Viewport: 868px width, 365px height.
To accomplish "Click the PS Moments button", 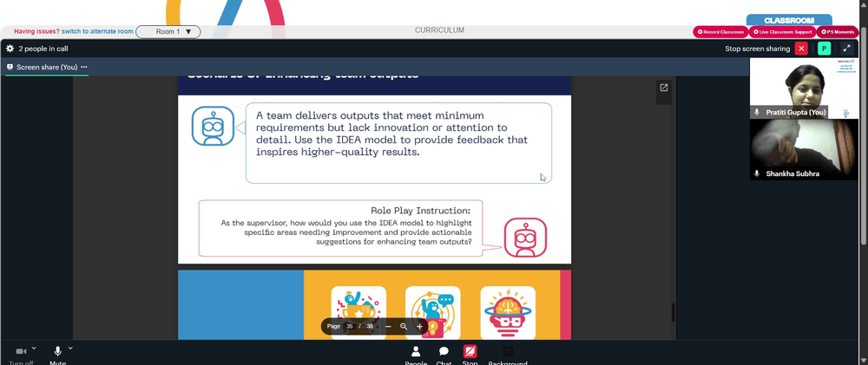I will point(838,32).
